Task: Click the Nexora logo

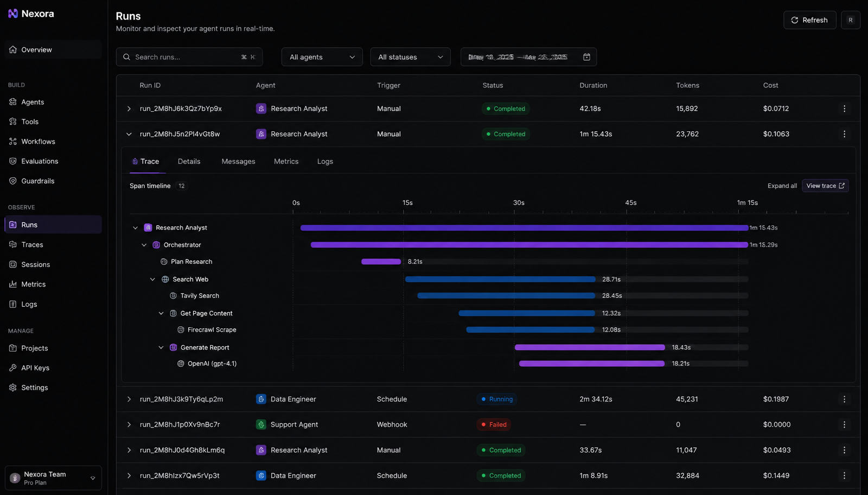Action: [31, 14]
